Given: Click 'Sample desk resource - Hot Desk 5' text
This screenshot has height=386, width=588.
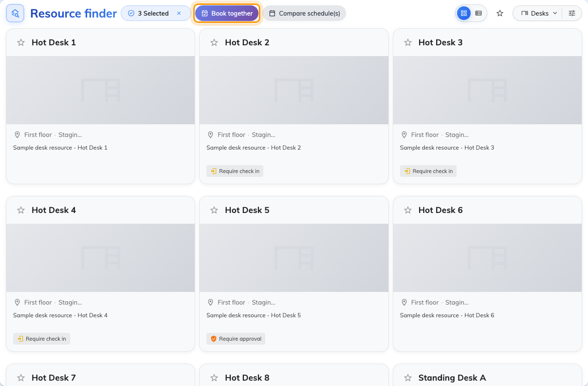Looking at the screenshot, I should pos(254,315).
